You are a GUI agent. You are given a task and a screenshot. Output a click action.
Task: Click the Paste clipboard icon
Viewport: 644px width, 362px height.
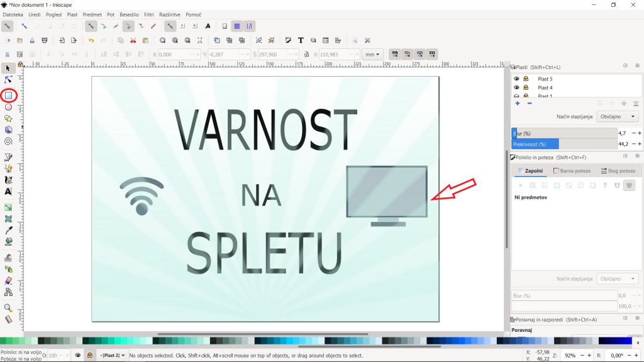click(145, 40)
